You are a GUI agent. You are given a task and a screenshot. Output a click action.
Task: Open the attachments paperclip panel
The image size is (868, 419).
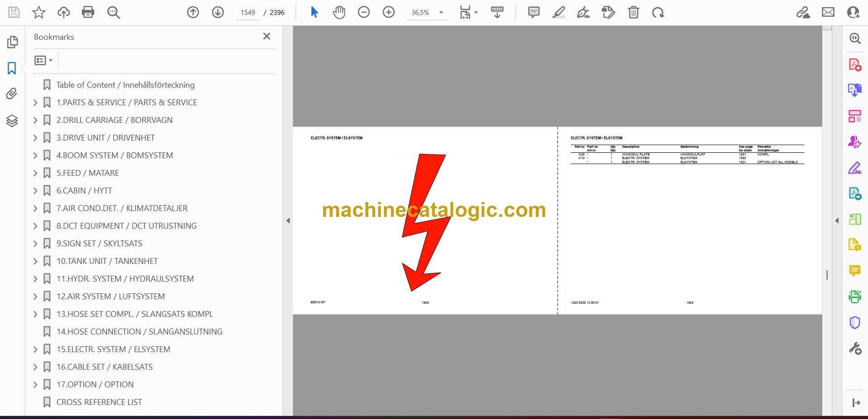tap(12, 94)
